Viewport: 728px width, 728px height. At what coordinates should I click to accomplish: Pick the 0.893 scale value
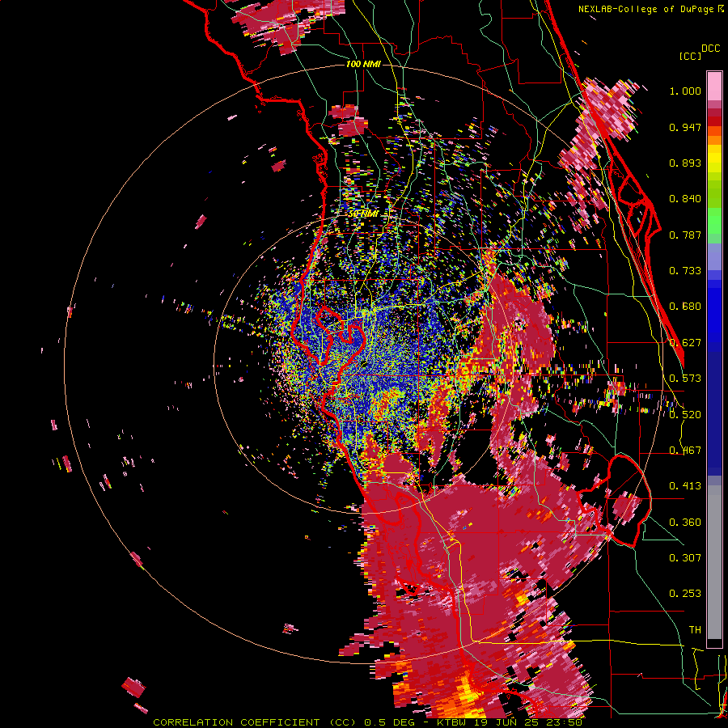pos(685,163)
